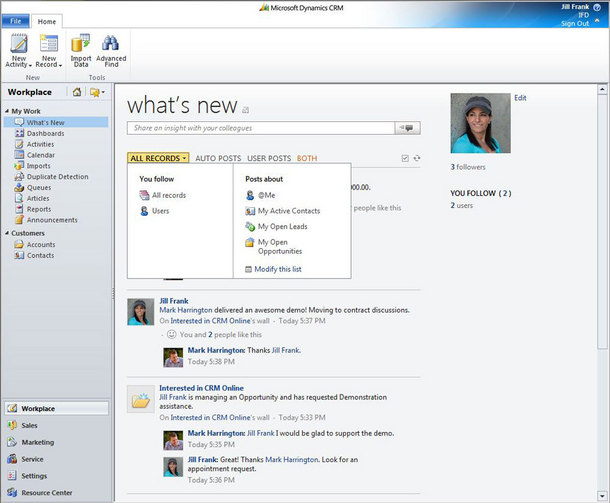Click the scrollbar down arrow
Viewport: 610px width, 503px height.
[x=602, y=496]
